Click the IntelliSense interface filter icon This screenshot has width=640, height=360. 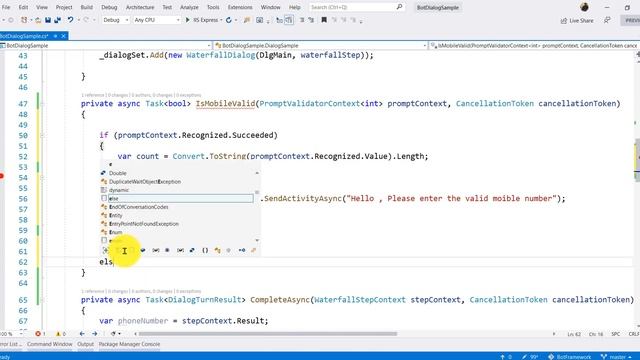(242, 250)
